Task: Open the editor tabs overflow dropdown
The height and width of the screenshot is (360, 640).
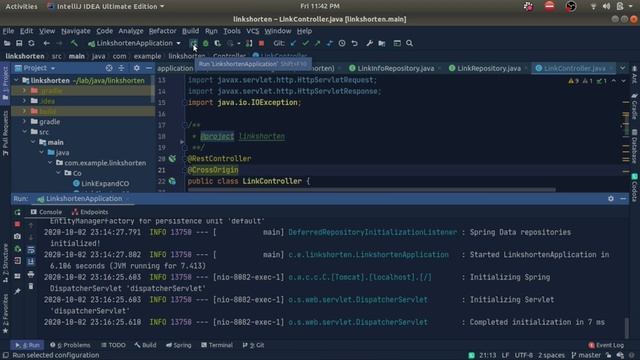Action: (x=622, y=69)
